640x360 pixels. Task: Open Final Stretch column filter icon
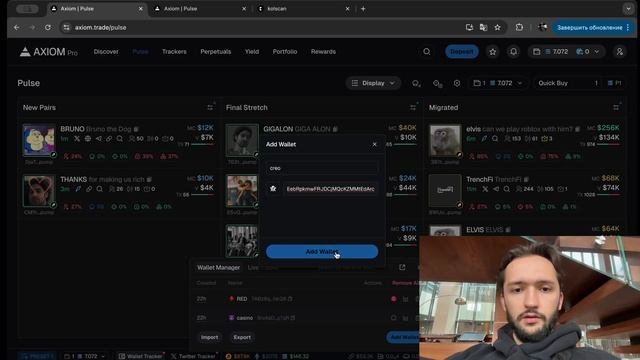[413, 107]
